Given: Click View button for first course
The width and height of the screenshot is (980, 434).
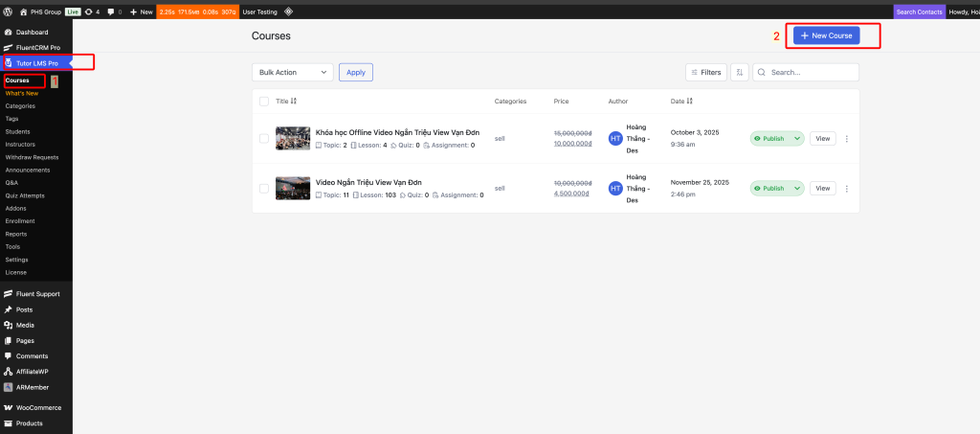Looking at the screenshot, I should click(822, 138).
